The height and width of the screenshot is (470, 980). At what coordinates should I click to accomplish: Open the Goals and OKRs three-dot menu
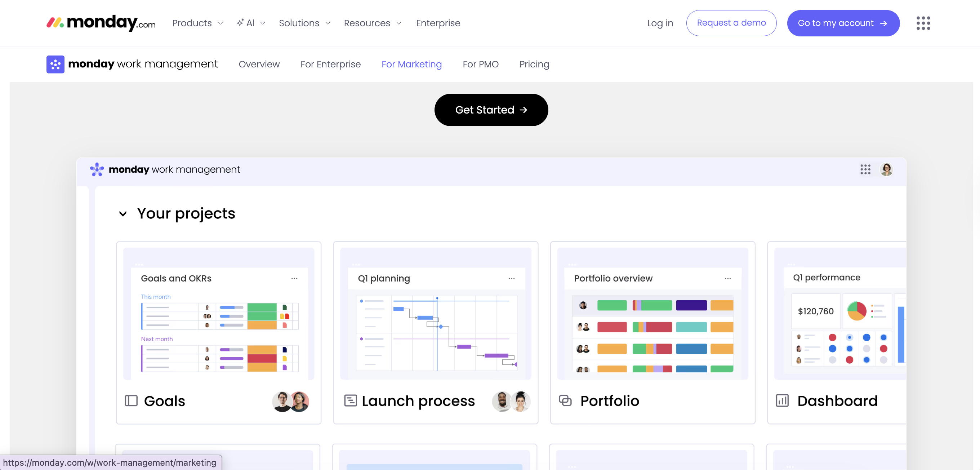pyautogui.click(x=294, y=279)
